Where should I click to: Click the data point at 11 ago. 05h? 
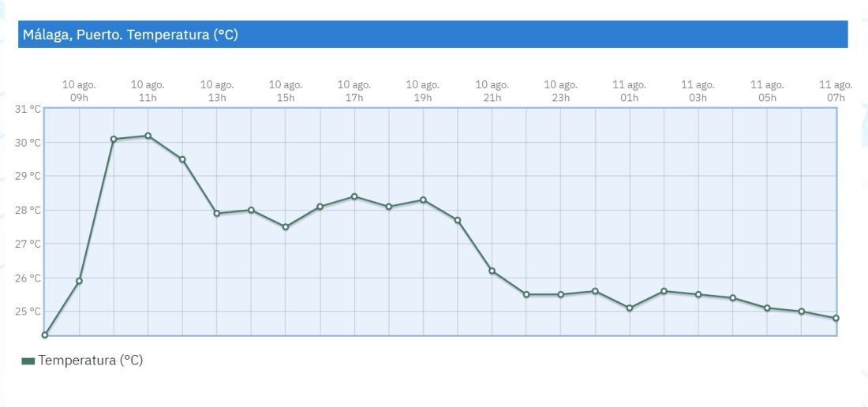tap(766, 308)
